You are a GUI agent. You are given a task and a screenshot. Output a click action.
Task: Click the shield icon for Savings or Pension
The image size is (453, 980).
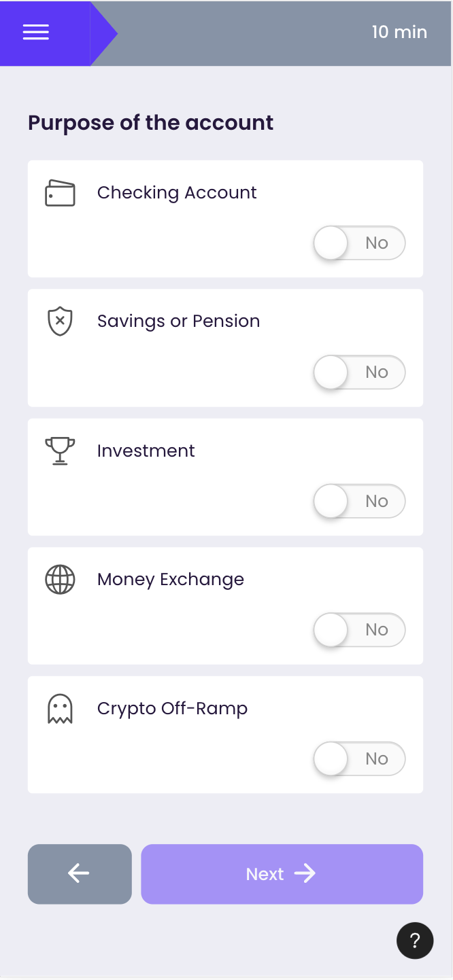pos(60,321)
